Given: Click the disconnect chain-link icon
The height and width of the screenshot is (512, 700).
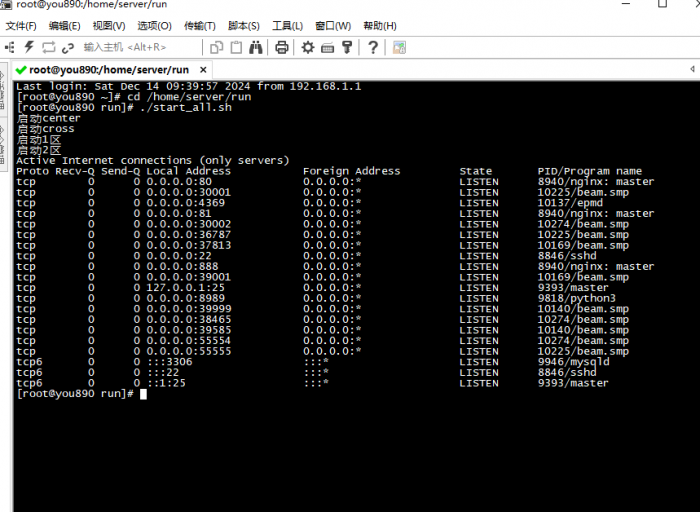Looking at the screenshot, I should (68, 47).
